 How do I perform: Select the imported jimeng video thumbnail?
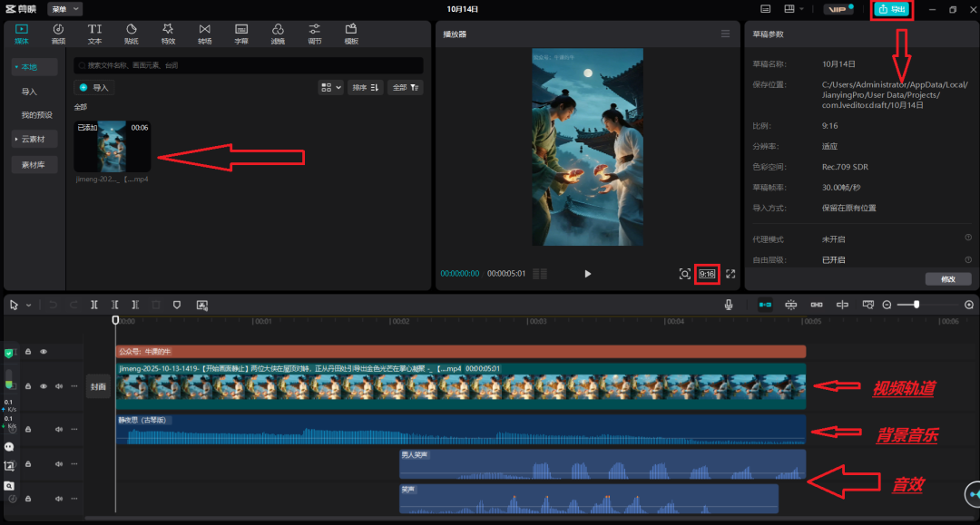[x=113, y=147]
